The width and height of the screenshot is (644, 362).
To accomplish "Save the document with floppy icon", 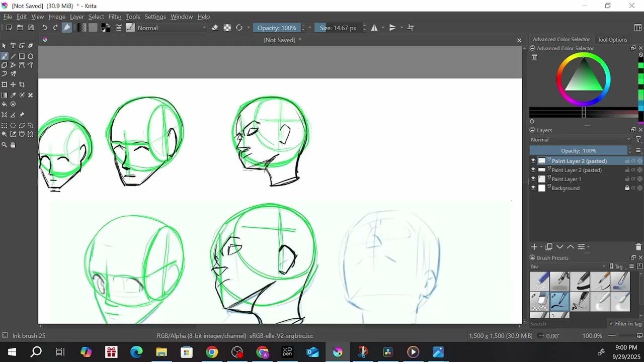I will click(31, 28).
